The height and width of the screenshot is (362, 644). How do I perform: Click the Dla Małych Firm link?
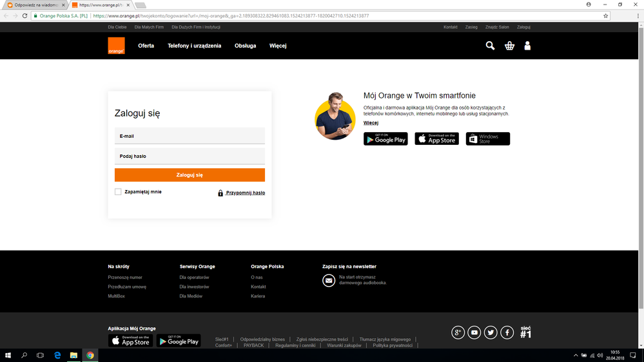click(x=149, y=27)
